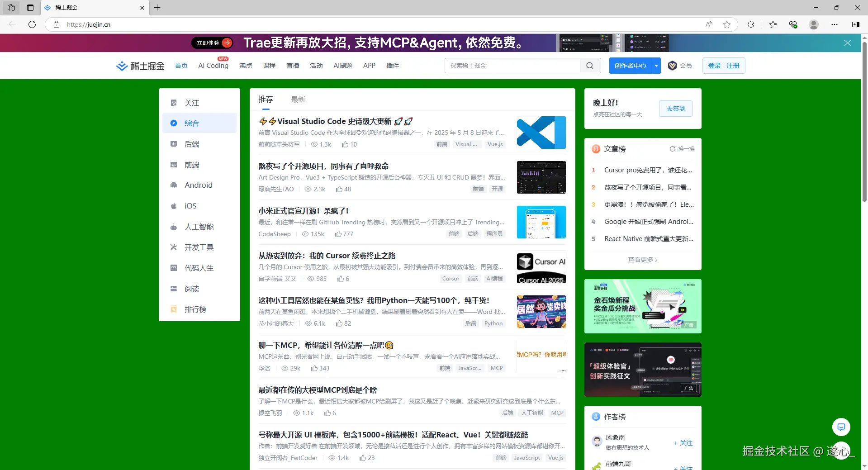
Task: Expand 查看更多 under 文章榜
Action: (642, 259)
